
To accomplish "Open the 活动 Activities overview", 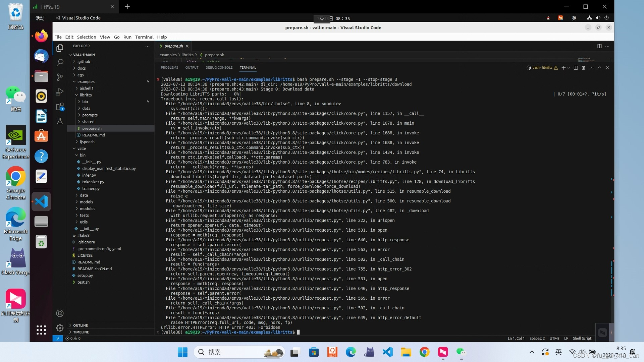I will tap(40, 18).
